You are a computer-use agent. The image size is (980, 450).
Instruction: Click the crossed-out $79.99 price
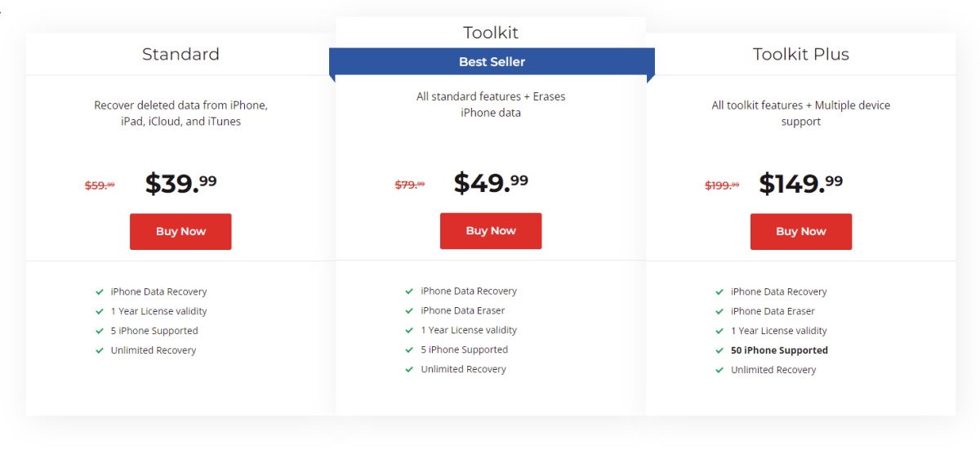410,185
